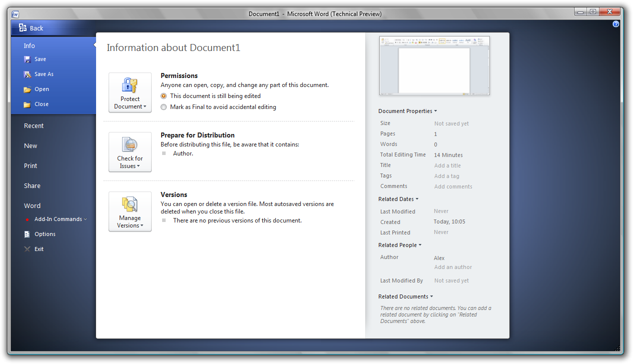The image size is (633, 364).
Task: Click the 'Author.' item under Prepare for Distribution
Action: click(x=183, y=153)
